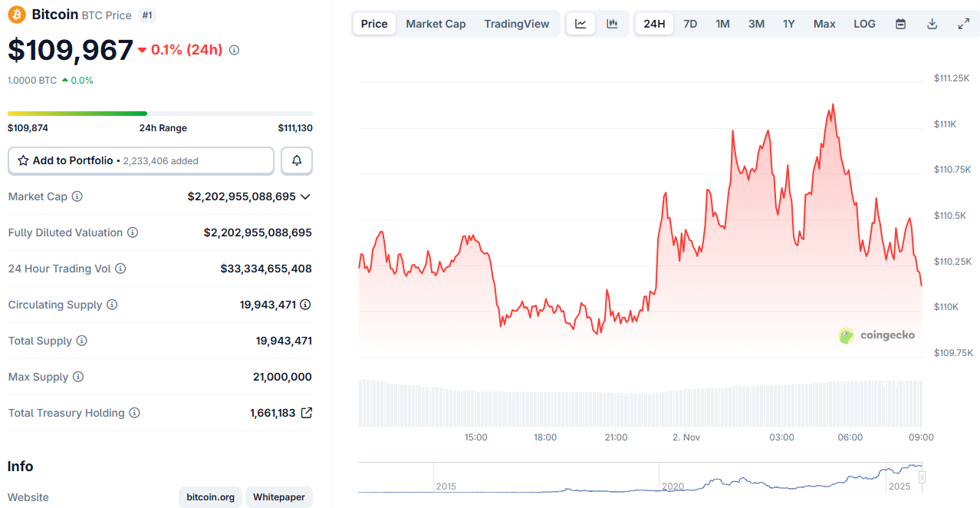Select the 1Y time range
Image resolution: width=980 pixels, height=508 pixels.
point(788,24)
